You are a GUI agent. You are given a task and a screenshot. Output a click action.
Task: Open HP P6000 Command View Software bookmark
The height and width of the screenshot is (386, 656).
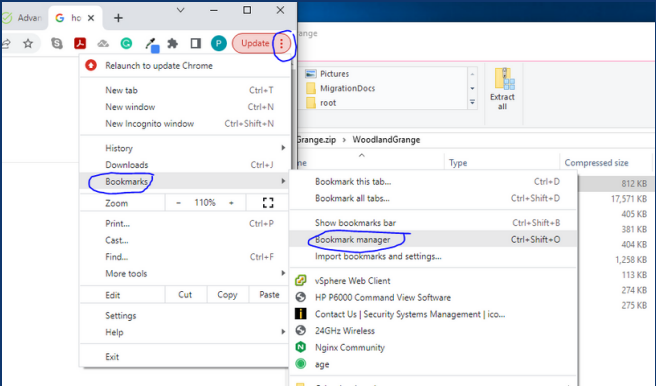click(433, 297)
